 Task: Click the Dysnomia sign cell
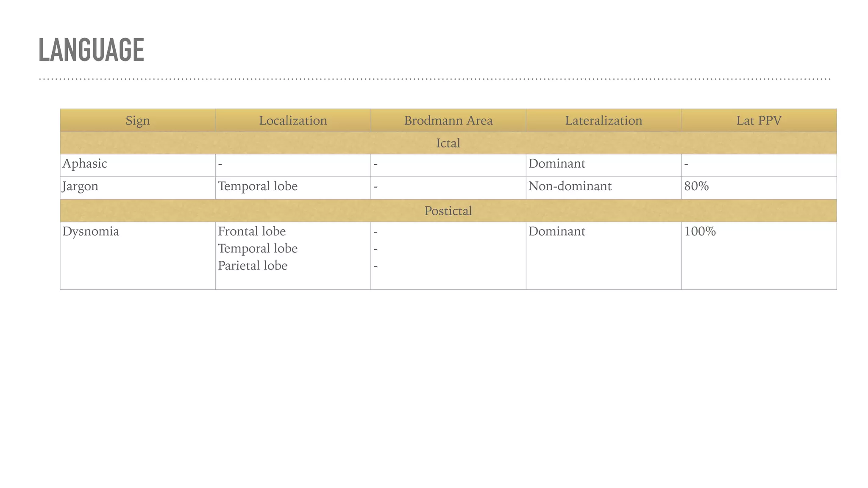(91, 232)
